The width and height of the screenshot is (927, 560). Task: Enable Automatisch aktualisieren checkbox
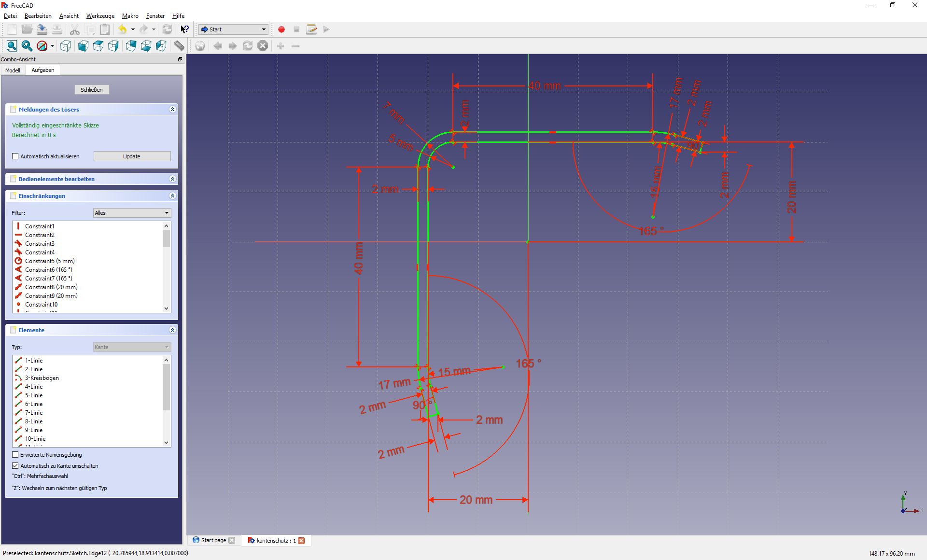15,156
